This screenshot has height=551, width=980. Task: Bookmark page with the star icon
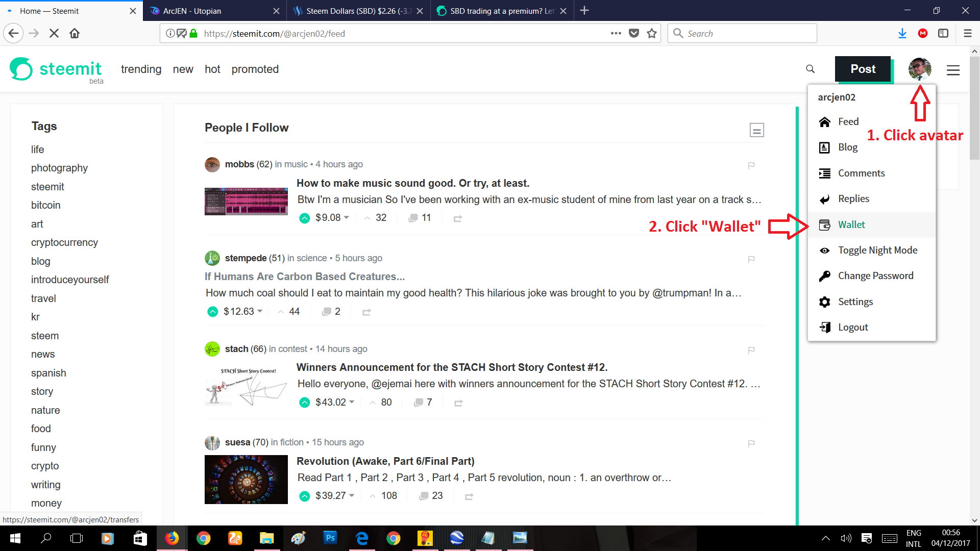652,34
